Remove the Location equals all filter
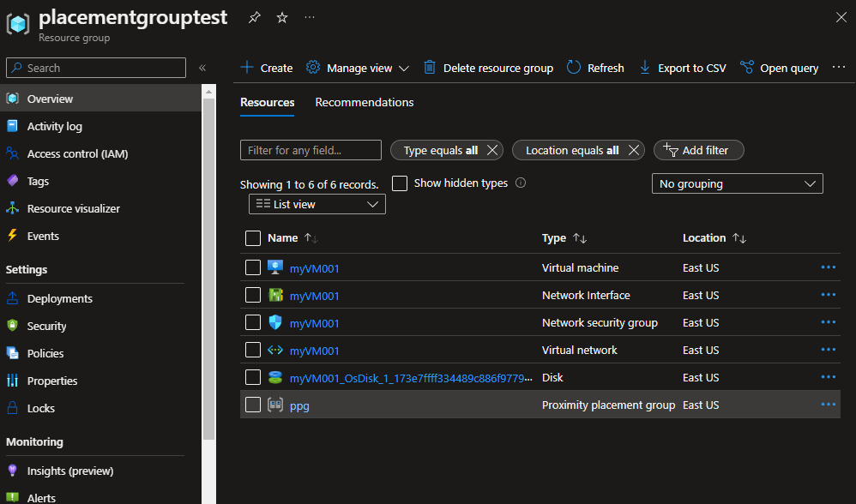Viewport: 856px width, 504px height. pyautogui.click(x=633, y=150)
